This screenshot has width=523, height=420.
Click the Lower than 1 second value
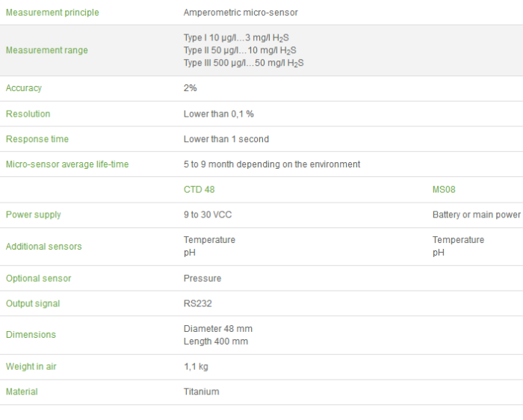pyautogui.click(x=226, y=139)
